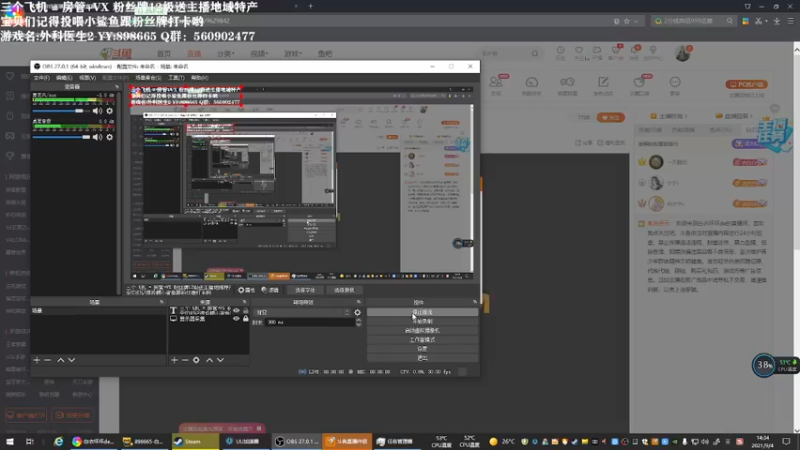
Task: Bookmark page with browser star icon
Action: [627, 21]
